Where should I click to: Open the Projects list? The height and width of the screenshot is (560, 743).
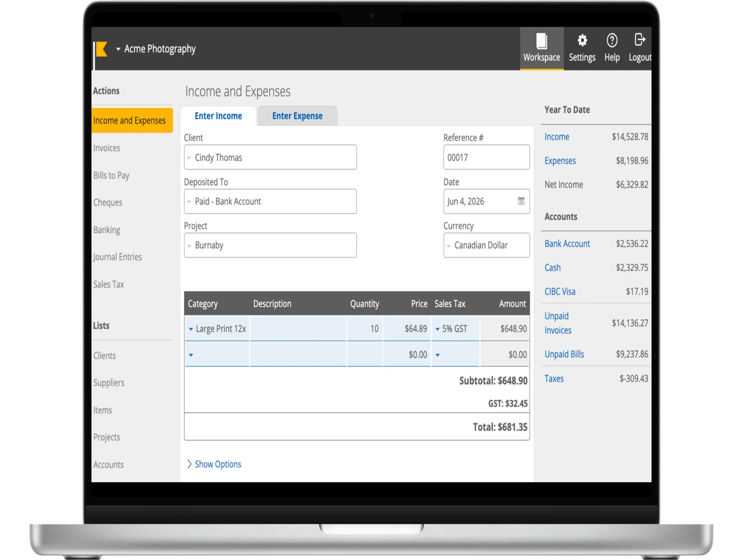pyautogui.click(x=106, y=437)
